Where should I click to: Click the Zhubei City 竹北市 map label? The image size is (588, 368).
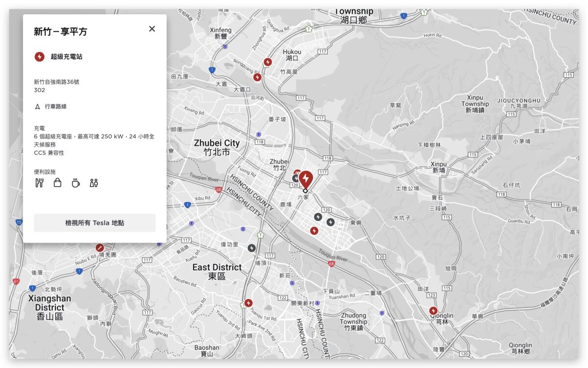(217, 148)
